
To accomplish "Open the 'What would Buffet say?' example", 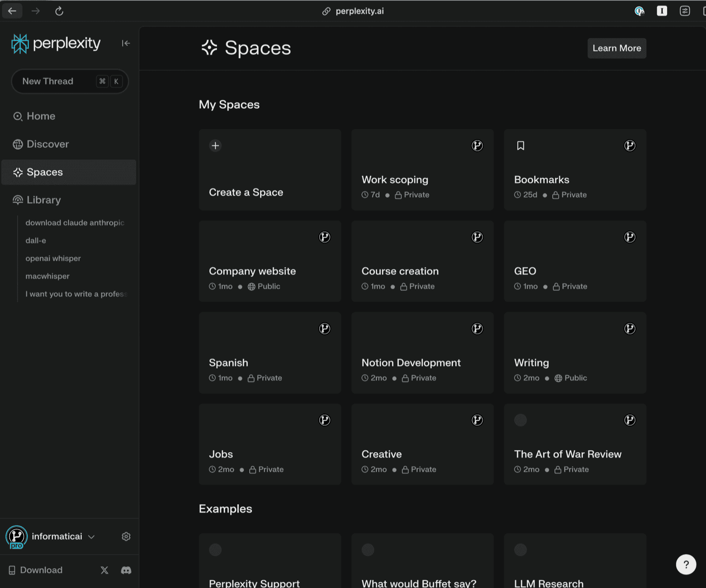I will point(423,561).
